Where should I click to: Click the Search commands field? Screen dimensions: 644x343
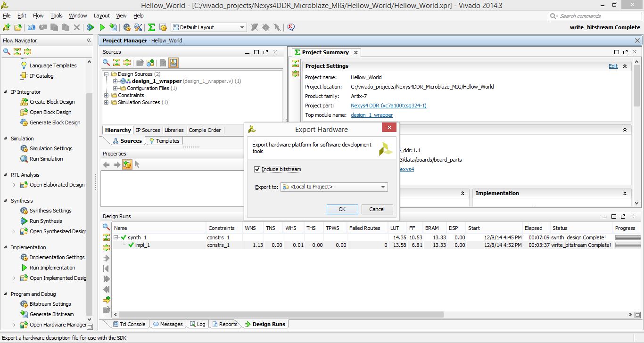point(594,16)
